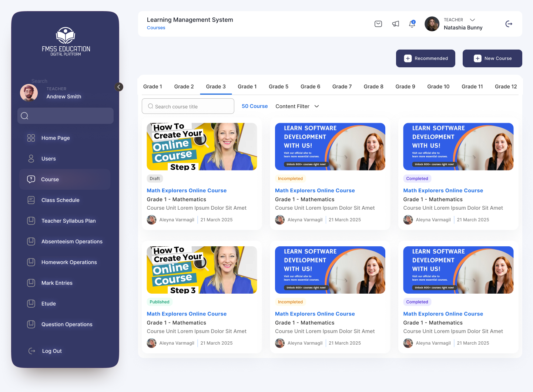Click the Completed badge on a course card
Image resolution: width=533 pixels, height=392 pixels.
417,178
